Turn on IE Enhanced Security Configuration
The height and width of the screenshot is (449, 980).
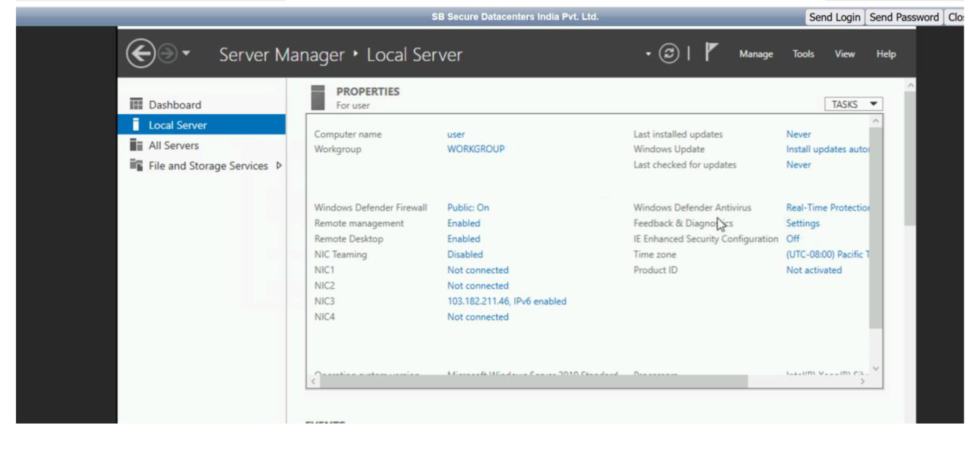(x=794, y=238)
